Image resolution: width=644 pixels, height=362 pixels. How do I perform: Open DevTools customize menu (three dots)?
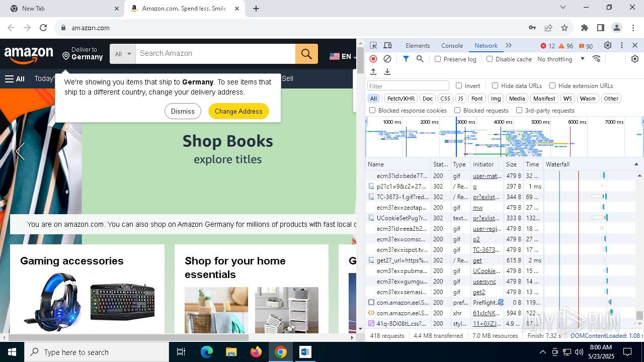(622, 45)
